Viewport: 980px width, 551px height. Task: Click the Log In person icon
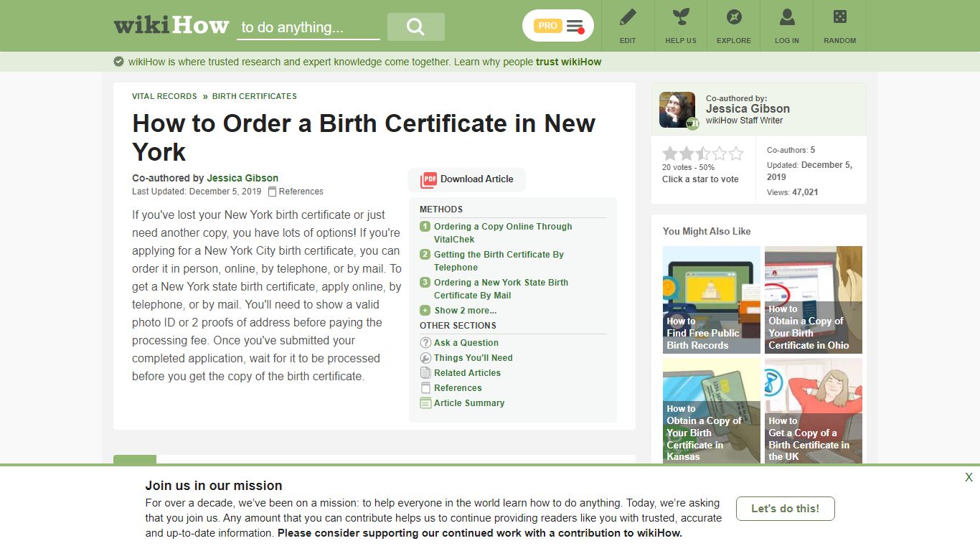[787, 17]
